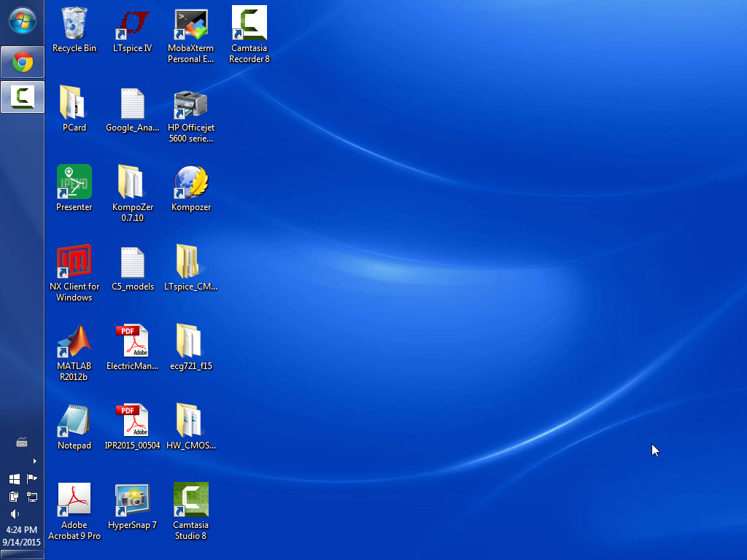Expand the hidden system tray icons arrow
The image size is (747, 560).
point(34,461)
